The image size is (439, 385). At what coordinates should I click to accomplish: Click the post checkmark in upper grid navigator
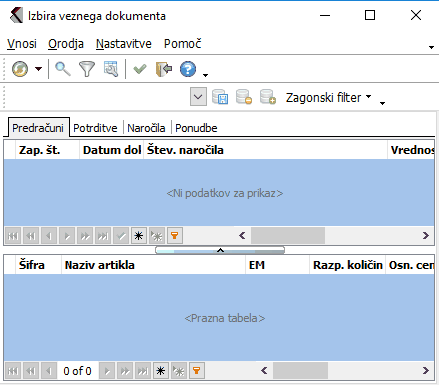(121, 236)
